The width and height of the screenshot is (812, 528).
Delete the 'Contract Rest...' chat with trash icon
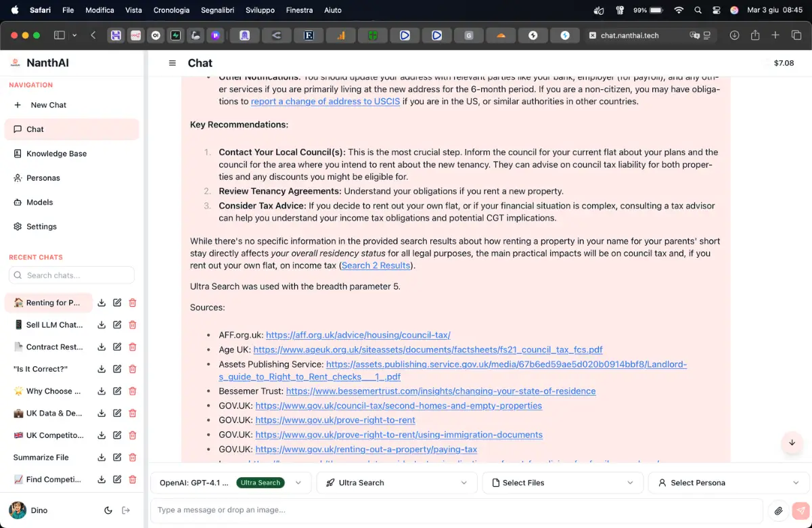point(133,347)
